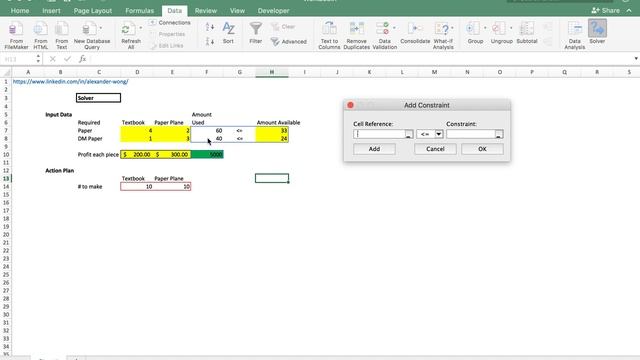Select Textbook profit cell $200.00
Screen dimensions: 640x360
pyautogui.click(x=137, y=155)
